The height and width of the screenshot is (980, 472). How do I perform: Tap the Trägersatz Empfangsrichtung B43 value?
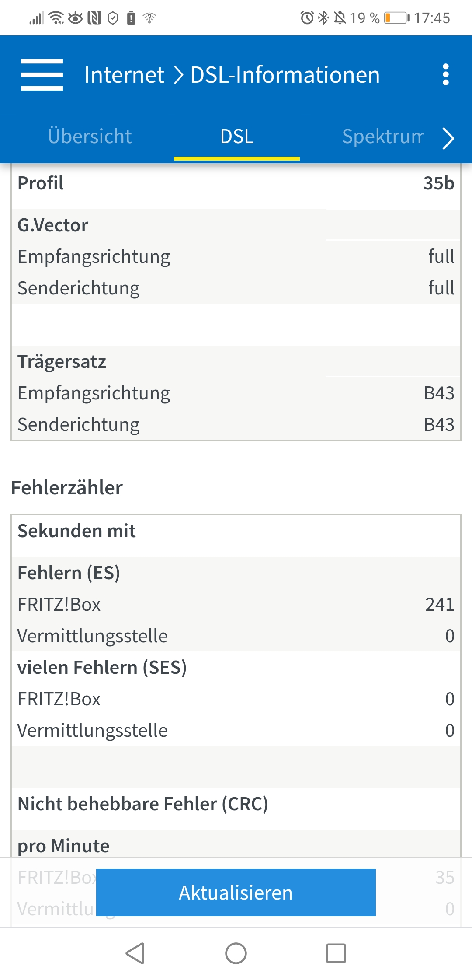(x=439, y=393)
